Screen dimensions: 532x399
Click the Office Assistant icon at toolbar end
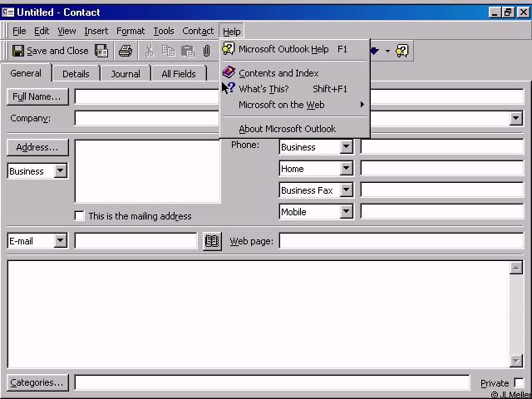402,51
